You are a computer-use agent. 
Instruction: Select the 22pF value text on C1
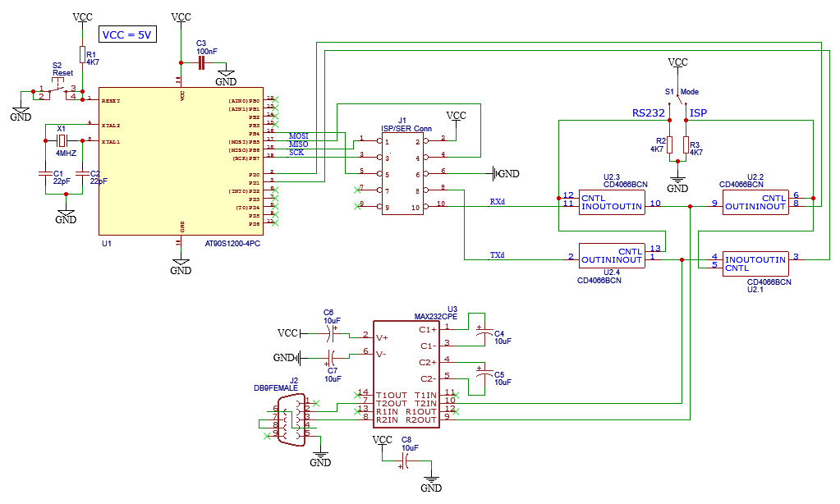(62, 179)
